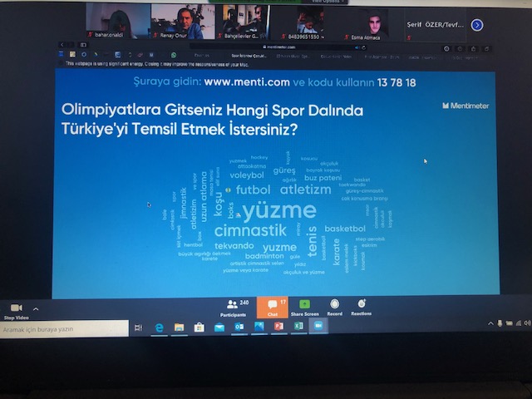Viewport: 532px width, 399px height.
Task: Click the Mentimeter logo
Action: pyautogui.click(x=465, y=106)
